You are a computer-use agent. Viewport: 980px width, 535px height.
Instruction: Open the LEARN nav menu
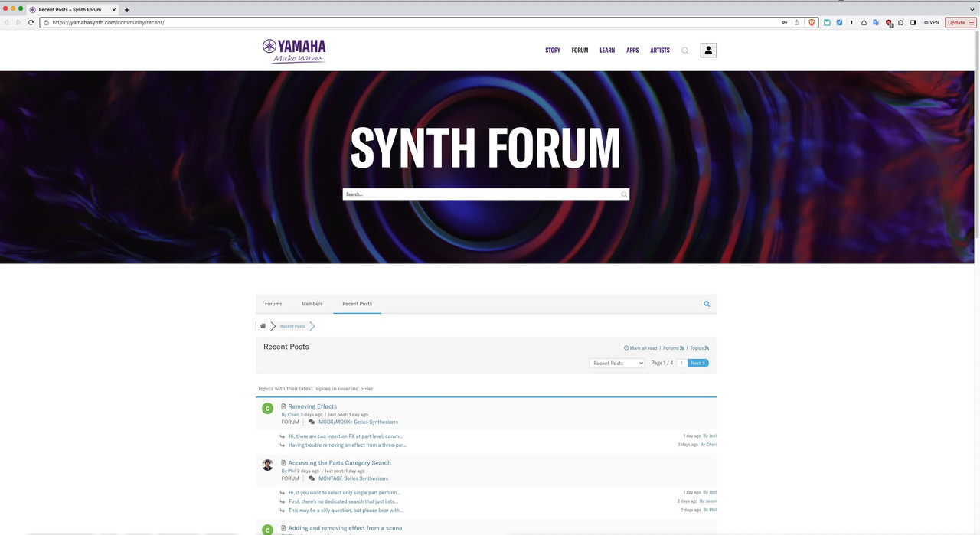coord(607,51)
